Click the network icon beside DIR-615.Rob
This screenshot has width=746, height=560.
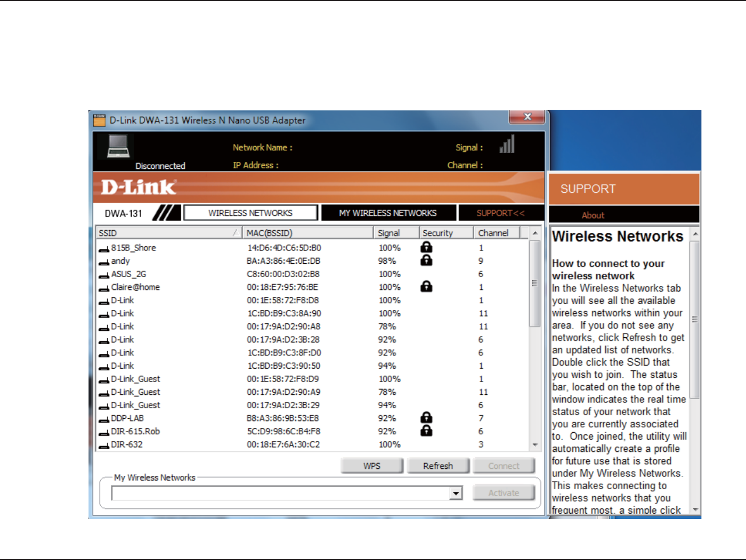tap(104, 433)
